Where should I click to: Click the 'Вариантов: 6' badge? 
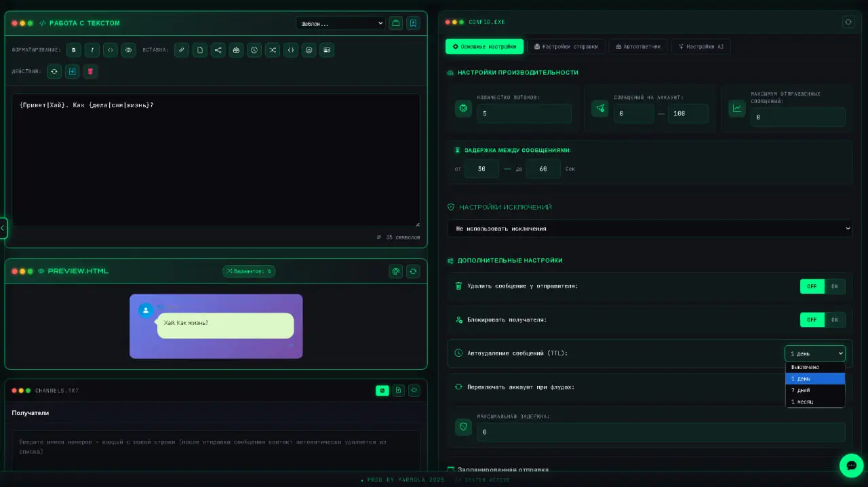pyautogui.click(x=249, y=271)
